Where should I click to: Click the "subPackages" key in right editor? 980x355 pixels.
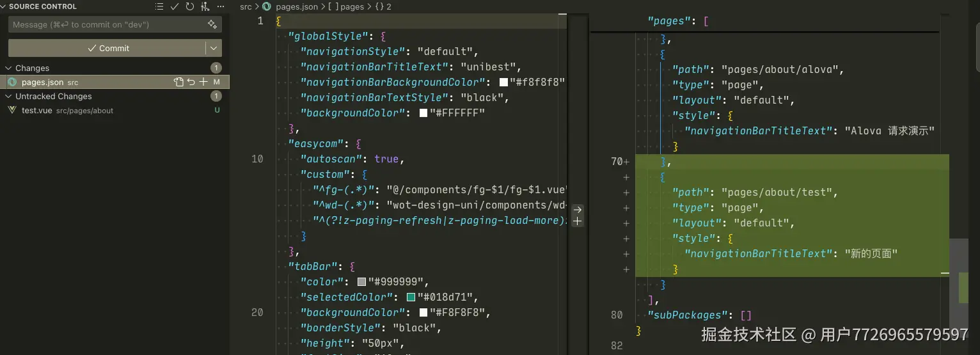pos(688,315)
